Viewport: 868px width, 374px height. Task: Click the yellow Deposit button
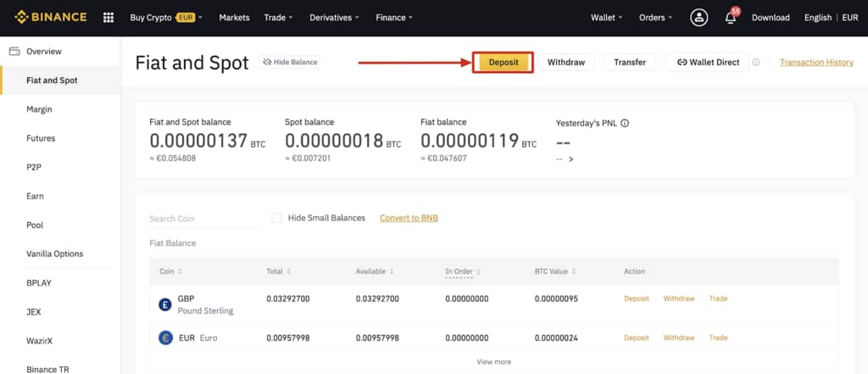503,62
